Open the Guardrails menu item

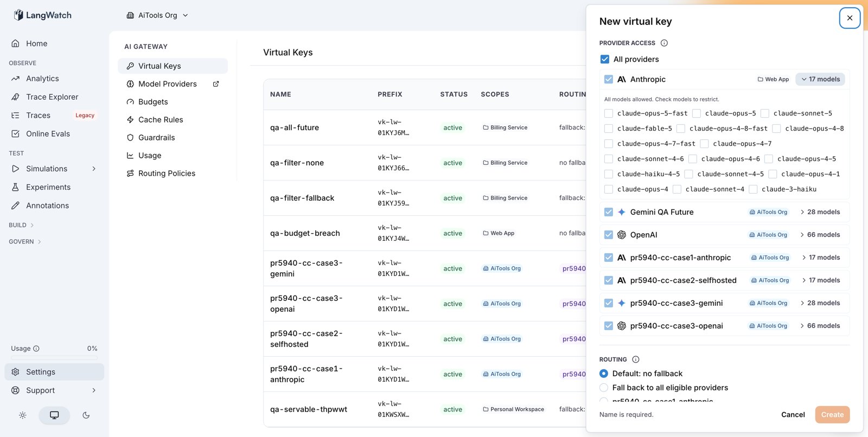click(x=173, y=138)
